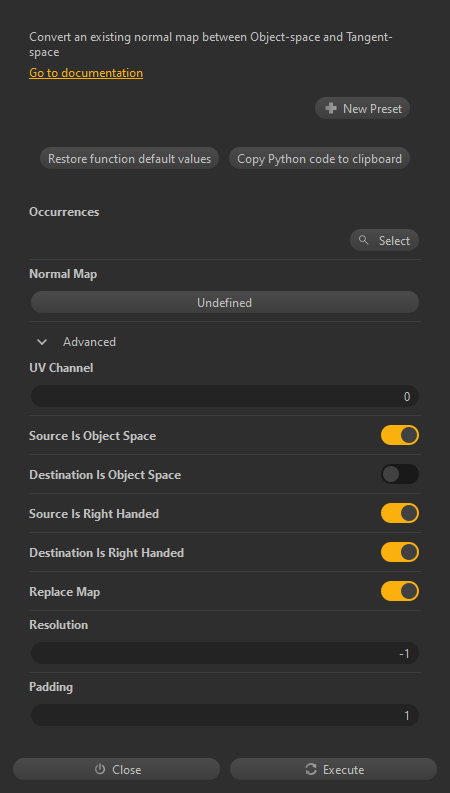The height and width of the screenshot is (793, 450).
Task: Click the power icon on Close button
Action: pos(100,769)
